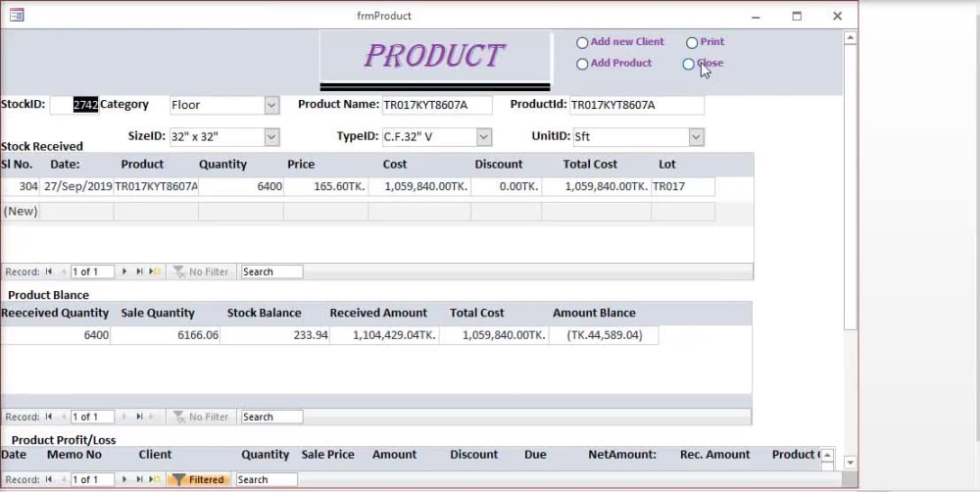
Task: Click No Filter indicator in Product Blance navigator
Action: point(201,417)
